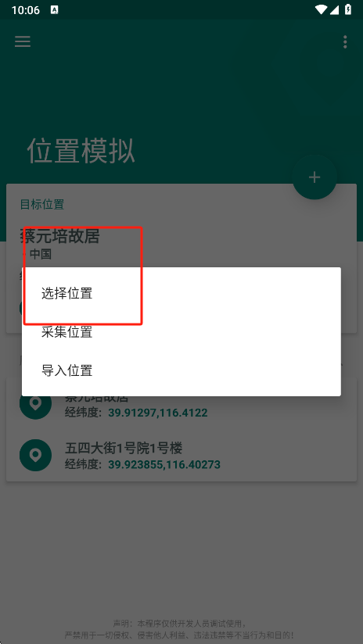This screenshot has width=363, height=644.
Task: Tap the 位置模拟 app title
Action: pos(81,151)
